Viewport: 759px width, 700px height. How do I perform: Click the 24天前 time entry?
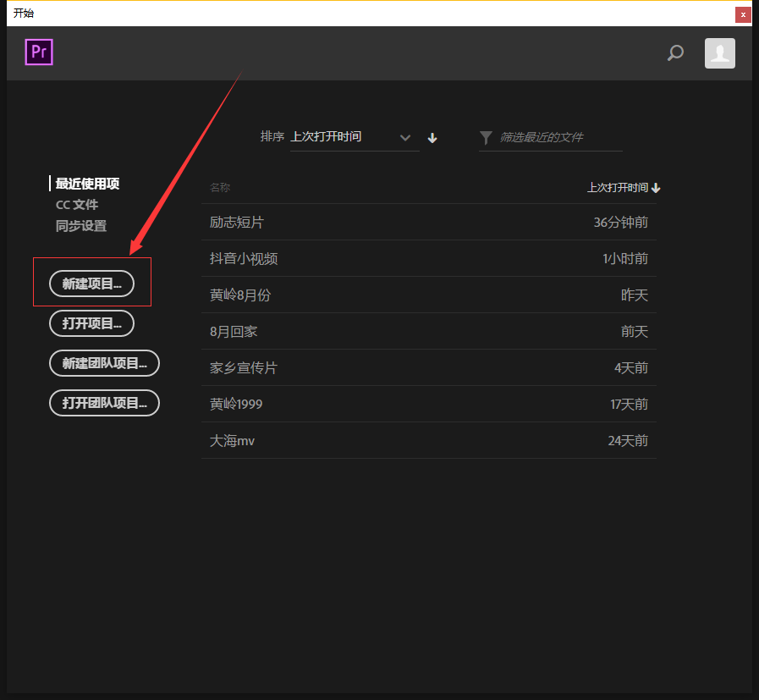[x=628, y=440]
